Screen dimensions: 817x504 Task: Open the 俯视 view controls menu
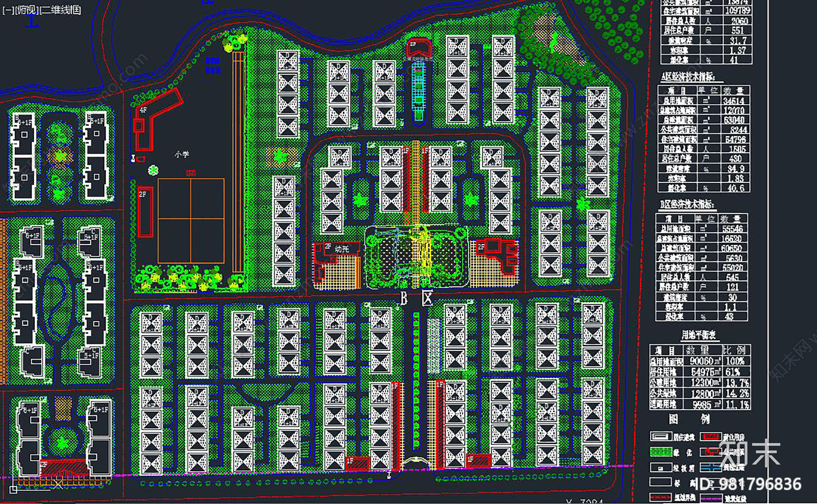coord(27,10)
